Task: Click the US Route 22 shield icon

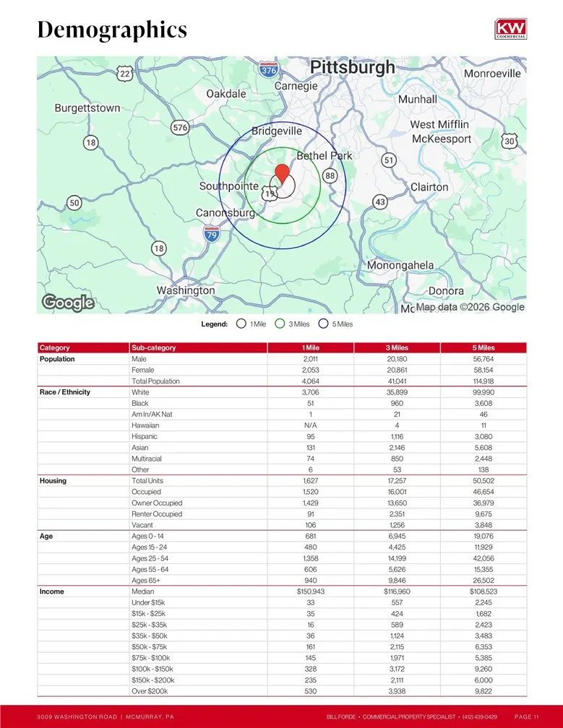Action: point(125,74)
